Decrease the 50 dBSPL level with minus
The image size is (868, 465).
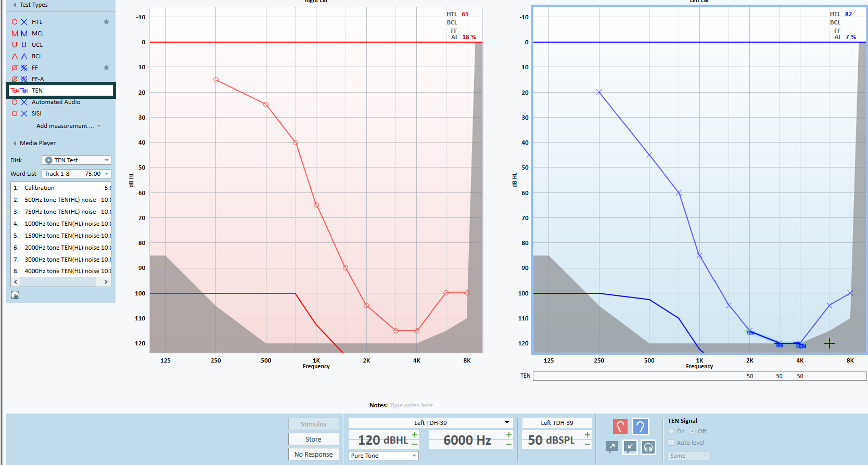[x=588, y=444]
